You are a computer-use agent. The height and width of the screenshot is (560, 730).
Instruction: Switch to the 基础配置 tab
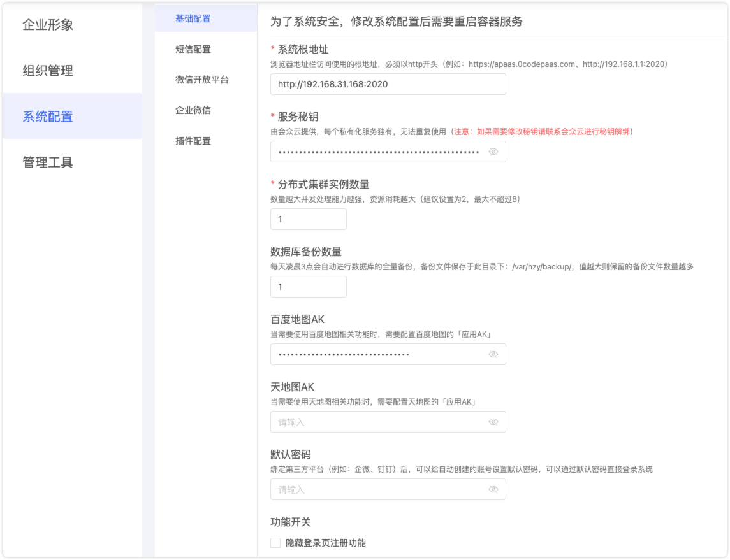pyautogui.click(x=193, y=18)
